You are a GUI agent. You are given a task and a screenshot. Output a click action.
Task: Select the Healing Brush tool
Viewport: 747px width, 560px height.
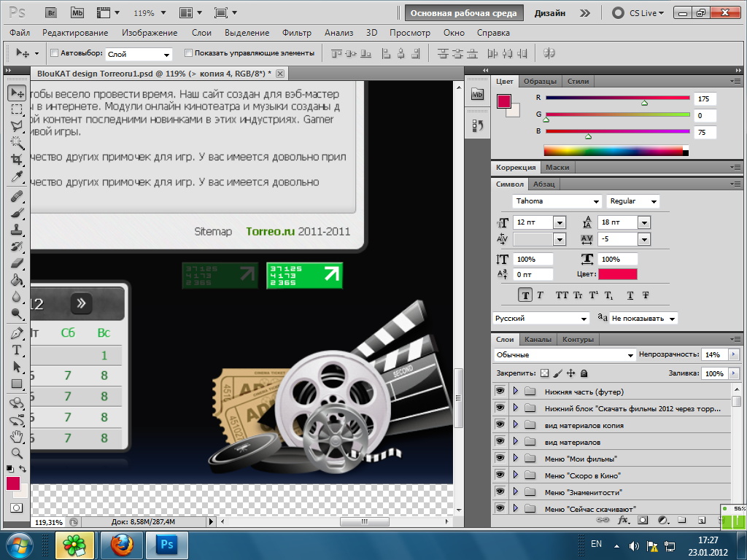(17, 195)
